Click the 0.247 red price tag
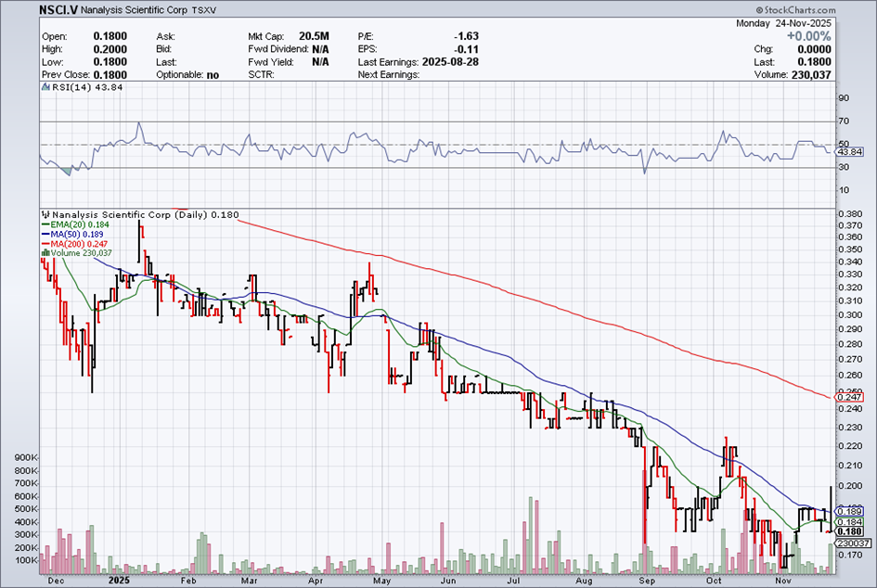877x588 pixels. coord(849,397)
